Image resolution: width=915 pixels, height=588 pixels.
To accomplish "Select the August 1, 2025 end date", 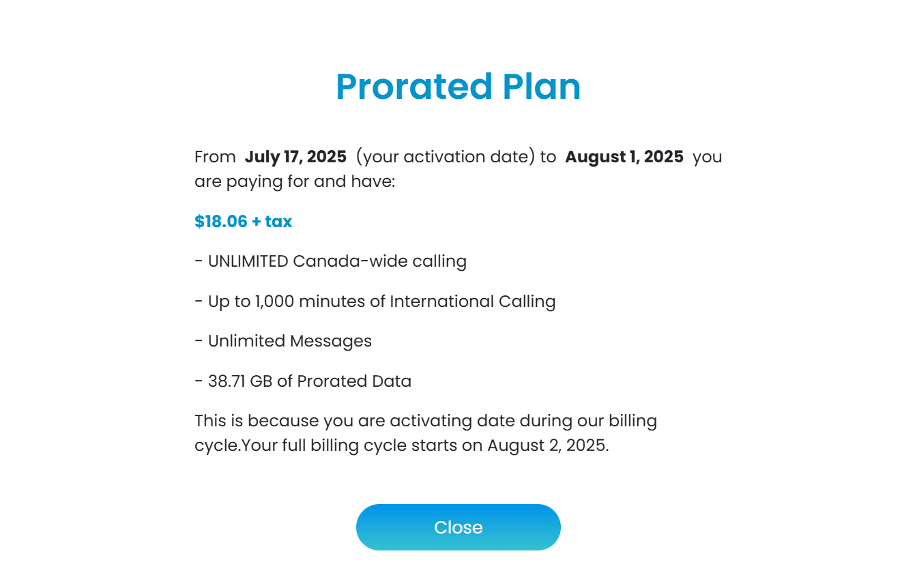I will (624, 157).
